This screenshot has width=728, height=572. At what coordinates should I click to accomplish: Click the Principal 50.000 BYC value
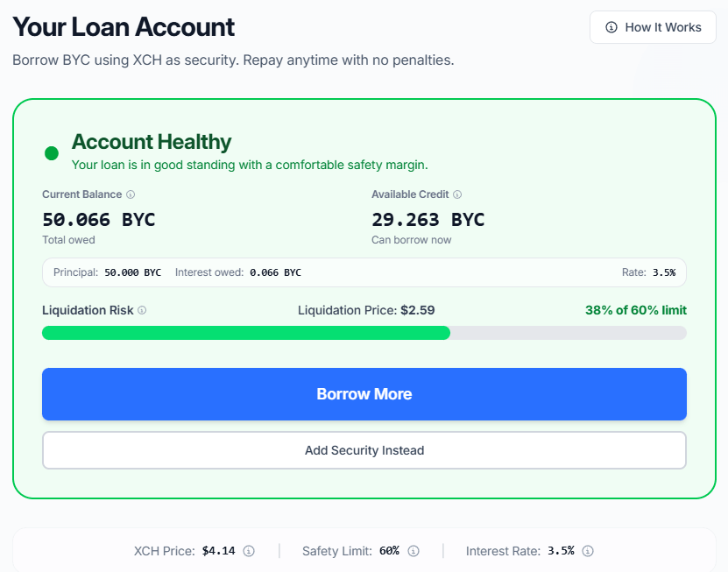(132, 272)
